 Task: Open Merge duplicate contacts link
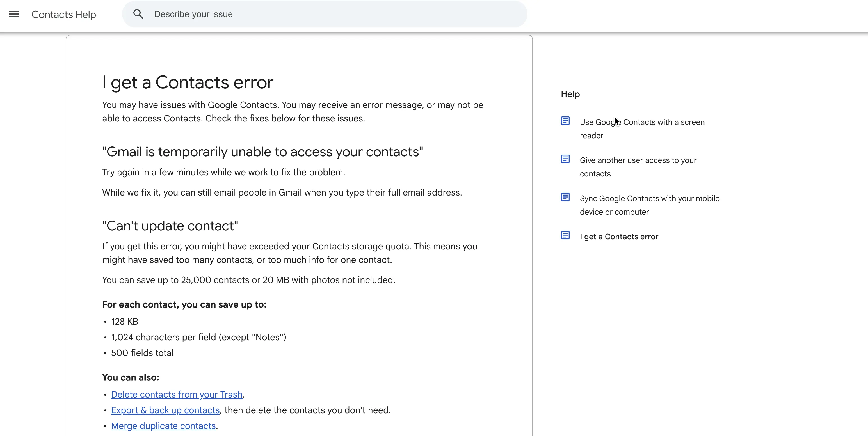(163, 426)
